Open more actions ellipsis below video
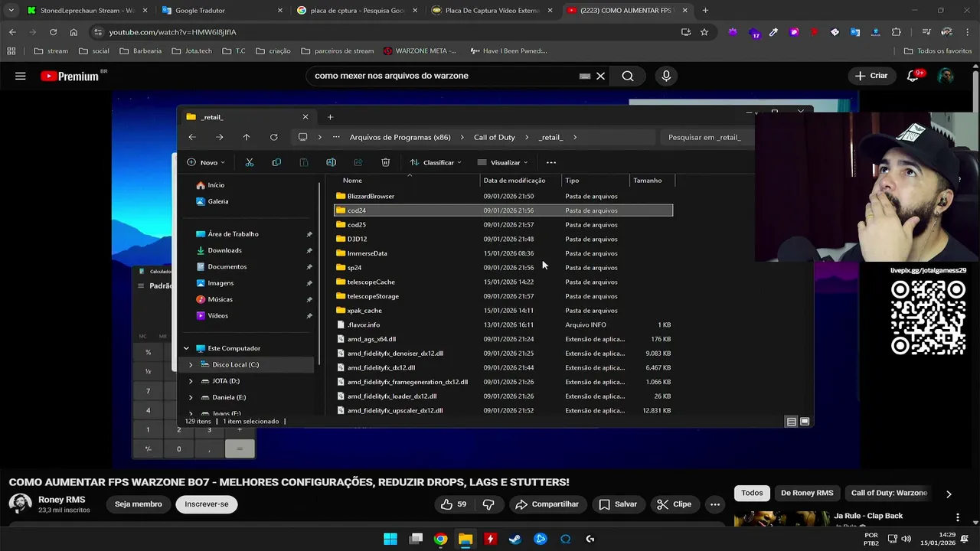Viewport: 980px width, 551px height. tap(715, 504)
